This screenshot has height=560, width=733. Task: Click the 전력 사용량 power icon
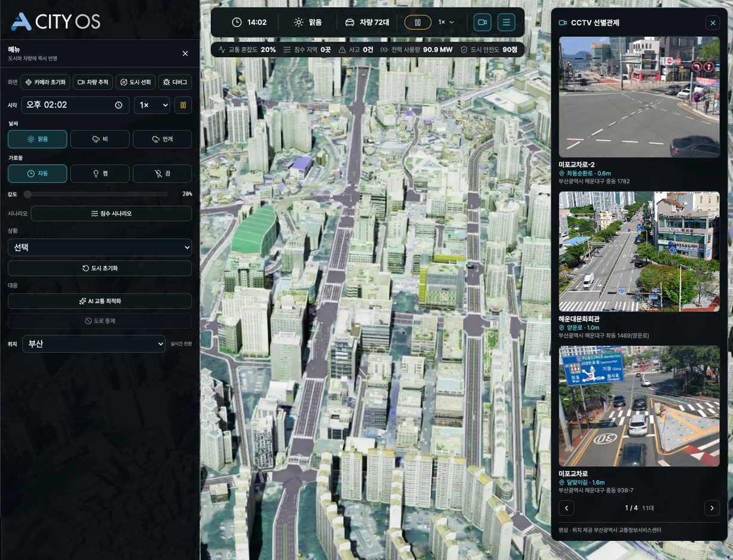384,50
